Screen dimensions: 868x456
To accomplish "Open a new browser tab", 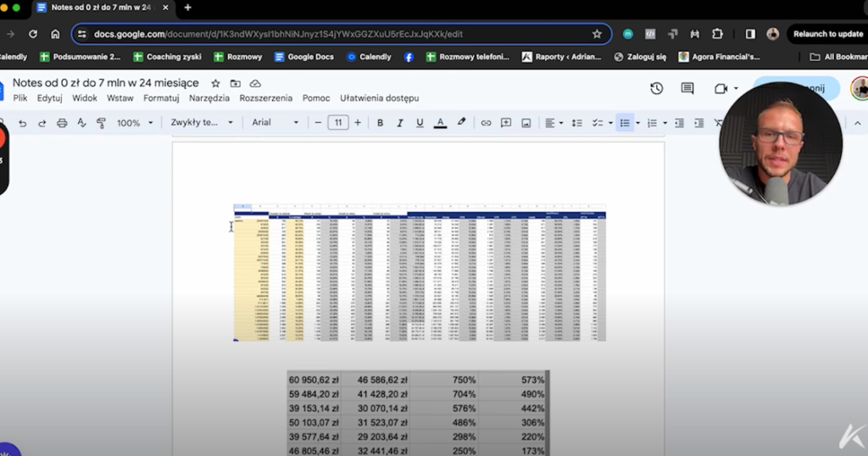I will [x=187, y=8].
